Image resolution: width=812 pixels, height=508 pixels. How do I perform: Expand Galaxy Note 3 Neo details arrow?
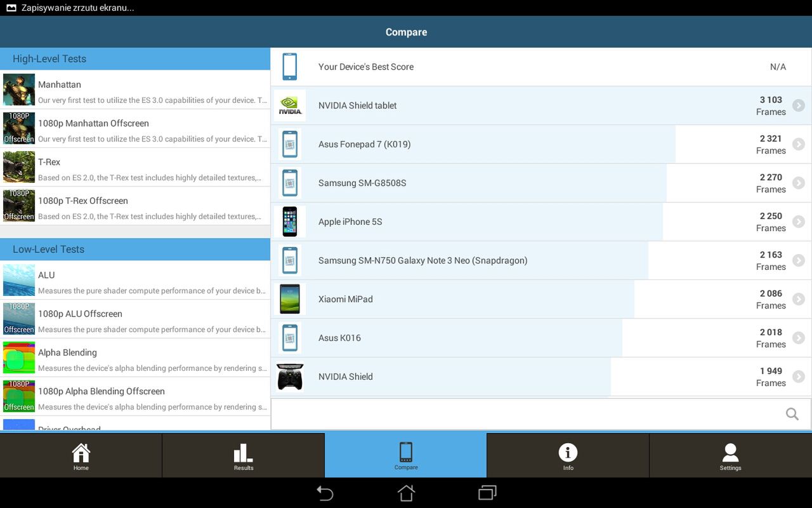798,260
